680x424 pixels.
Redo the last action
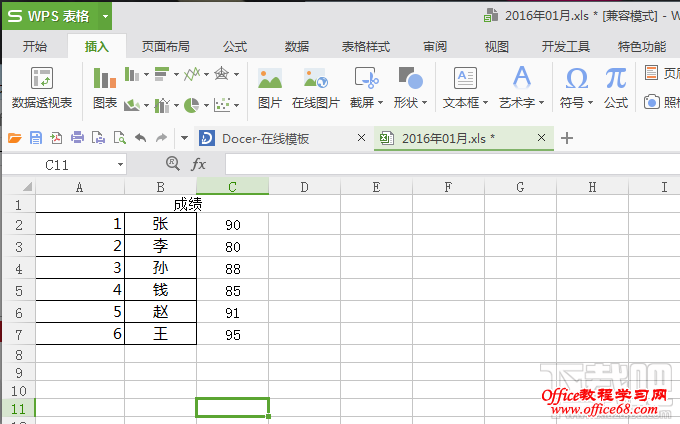(161, 138)
